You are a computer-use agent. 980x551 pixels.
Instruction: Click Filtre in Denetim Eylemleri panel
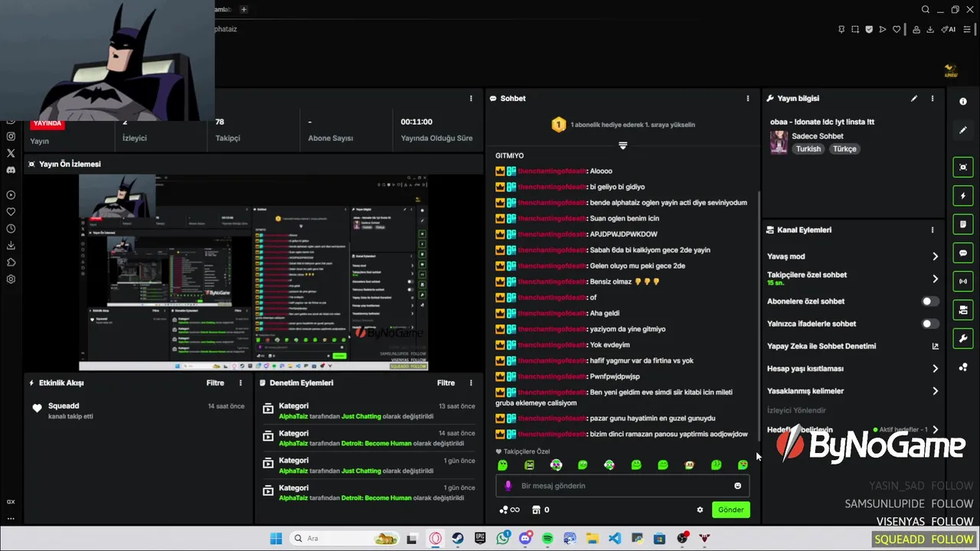click(x=446, y=383)
